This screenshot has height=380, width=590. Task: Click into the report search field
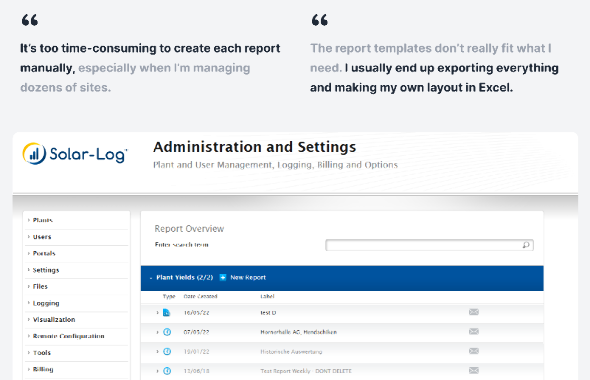[x=429, y=245]
